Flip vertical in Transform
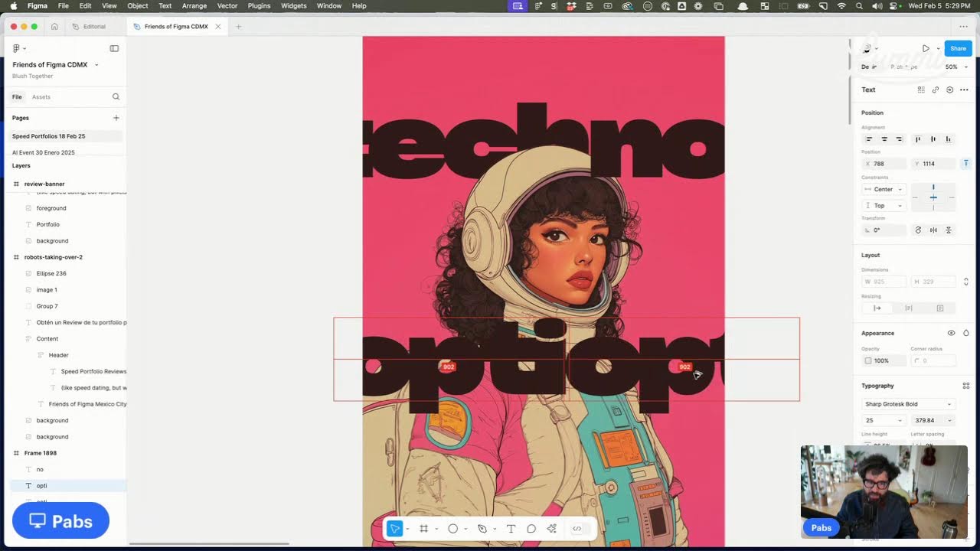 (x=949, y=230)
